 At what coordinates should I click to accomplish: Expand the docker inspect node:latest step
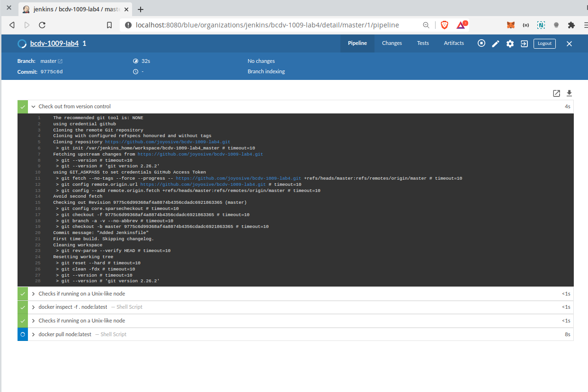point(34,307)
